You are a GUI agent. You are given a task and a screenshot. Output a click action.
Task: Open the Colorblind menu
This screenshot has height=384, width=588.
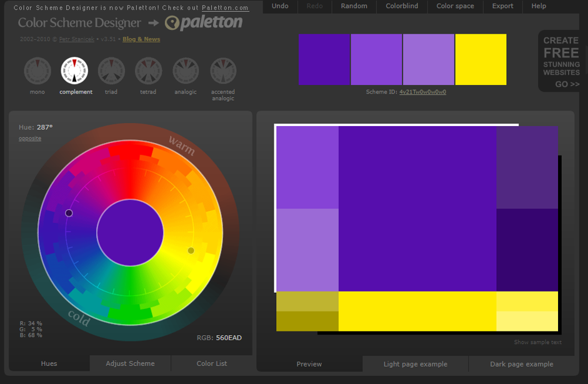pos(402,6)
